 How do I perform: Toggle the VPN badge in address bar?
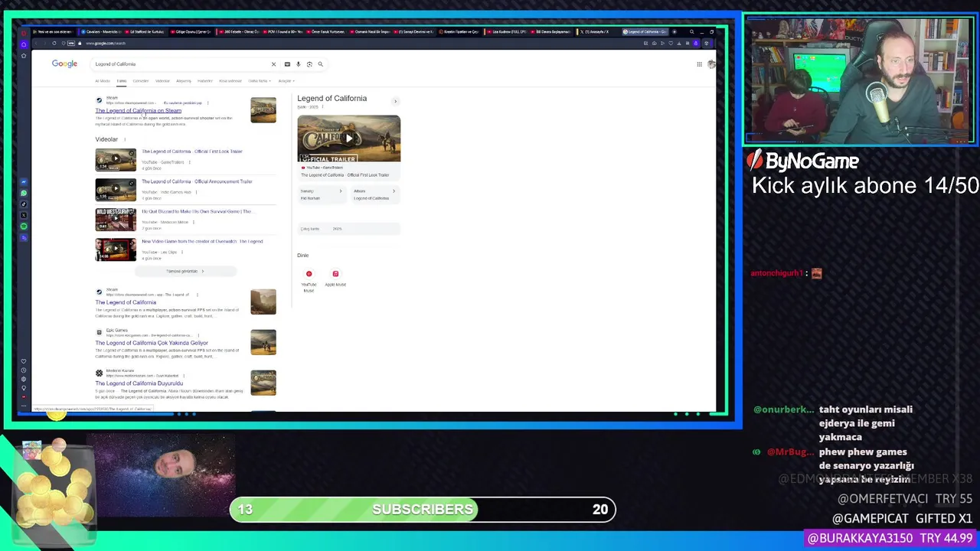coord(71,43)
